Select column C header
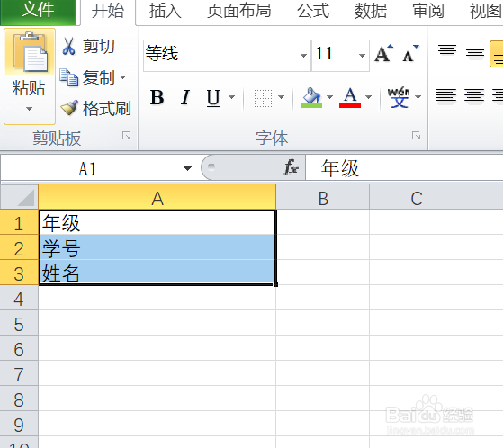503x448 pixels. [416, 198]
